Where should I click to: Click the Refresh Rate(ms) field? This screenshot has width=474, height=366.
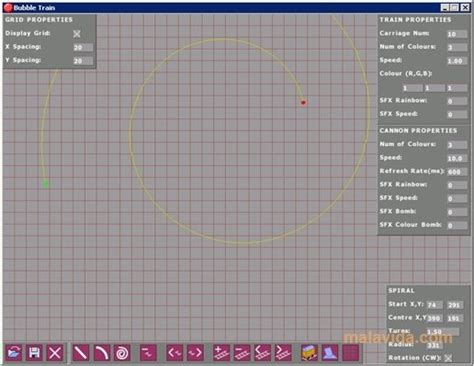click(457, 172)
